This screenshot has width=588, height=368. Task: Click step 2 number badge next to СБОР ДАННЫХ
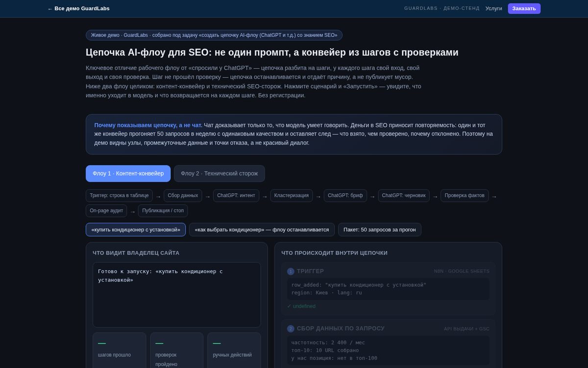click(x=291, y=329)
